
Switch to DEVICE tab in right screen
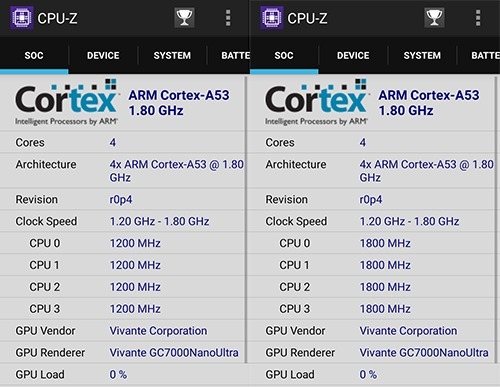353,55
